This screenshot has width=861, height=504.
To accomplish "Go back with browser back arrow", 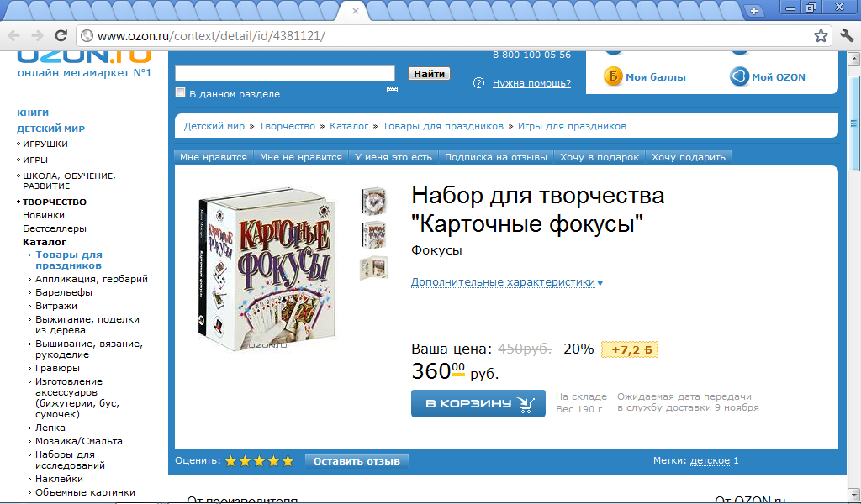I will 13,35.
